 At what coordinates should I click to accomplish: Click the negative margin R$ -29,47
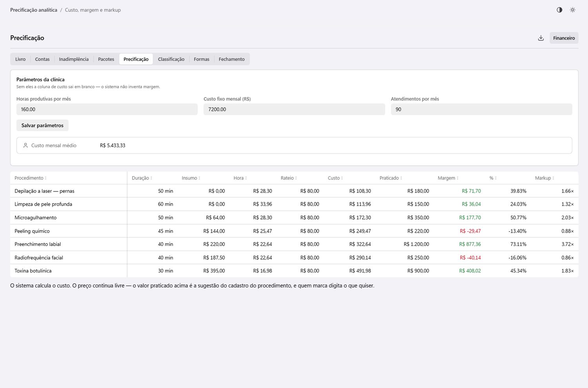coord(470,231)
